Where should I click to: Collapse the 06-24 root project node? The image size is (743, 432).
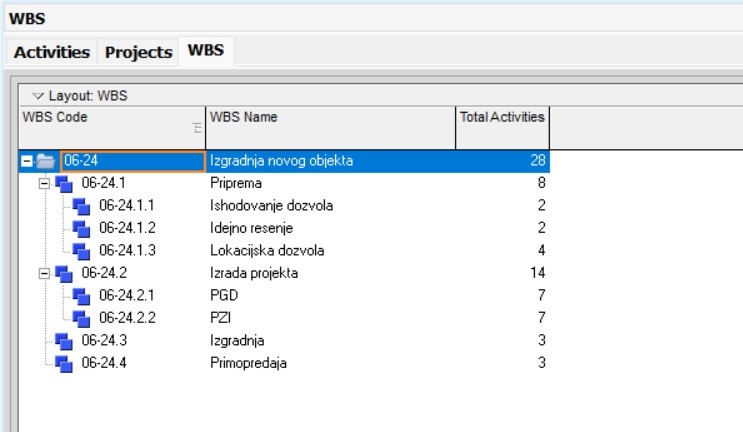(26, 161)
